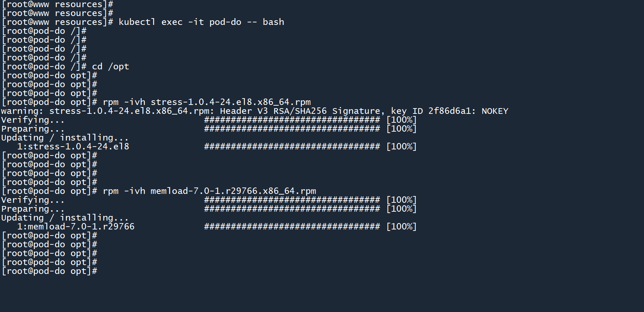
Task: Click the rpm stress install command
Action: (x=206, y=102)
